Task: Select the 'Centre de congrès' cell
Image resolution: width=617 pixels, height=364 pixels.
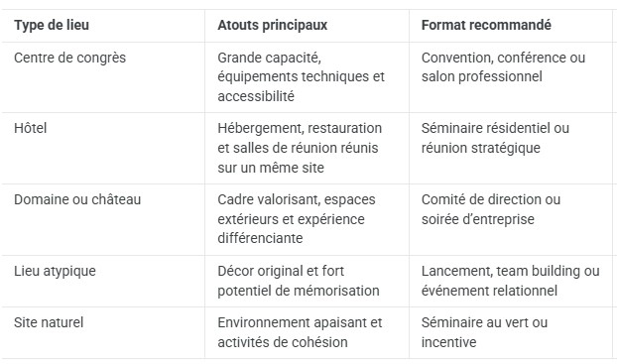Action: pos(70,58)
